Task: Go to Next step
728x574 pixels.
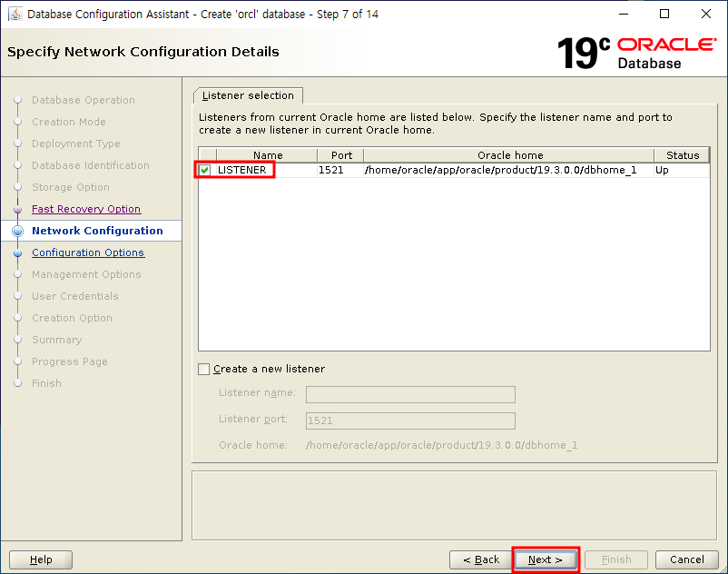Action: (x=546, y=559)
